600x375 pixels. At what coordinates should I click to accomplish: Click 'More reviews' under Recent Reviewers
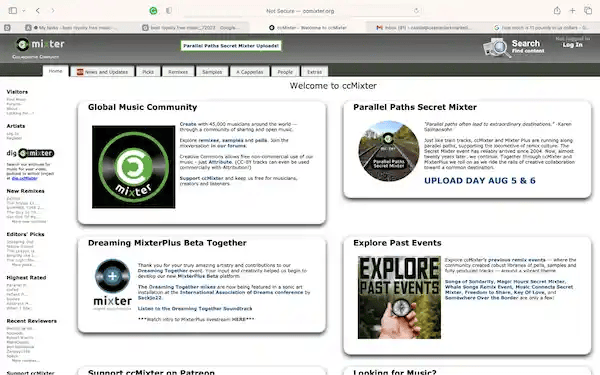25,360
